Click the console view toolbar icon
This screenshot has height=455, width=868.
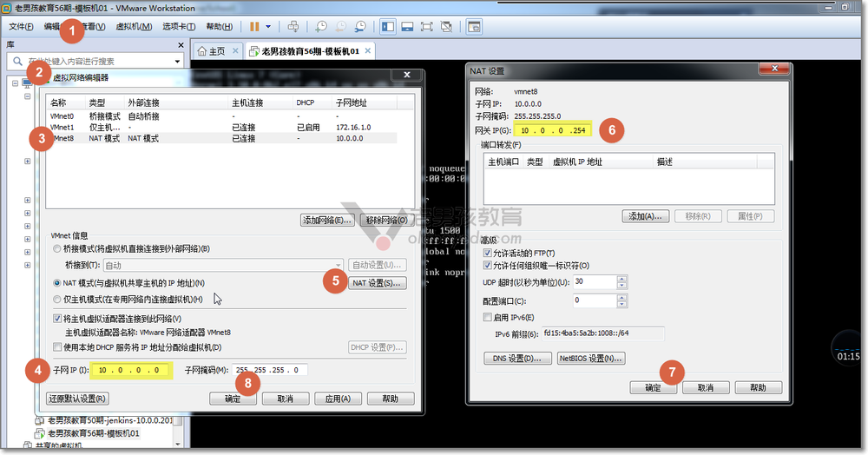click(475, 27)
